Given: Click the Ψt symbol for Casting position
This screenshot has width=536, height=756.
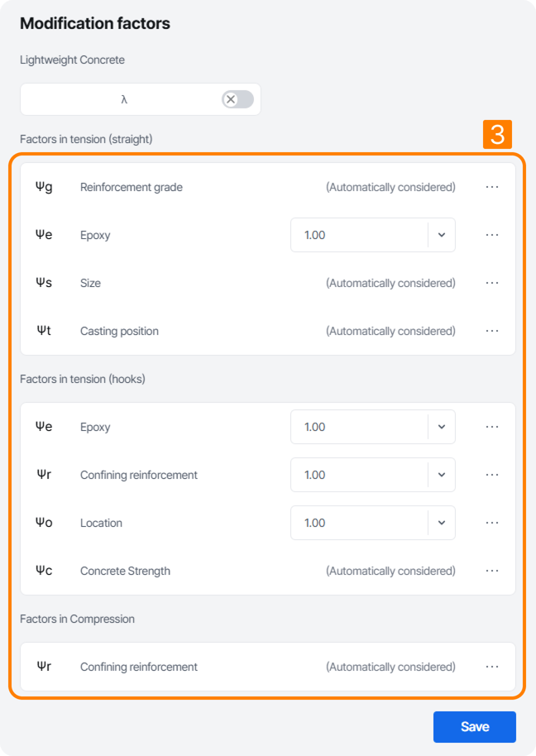Looking at the screenshot, I should pyautogui.click(x=45, y=331).
